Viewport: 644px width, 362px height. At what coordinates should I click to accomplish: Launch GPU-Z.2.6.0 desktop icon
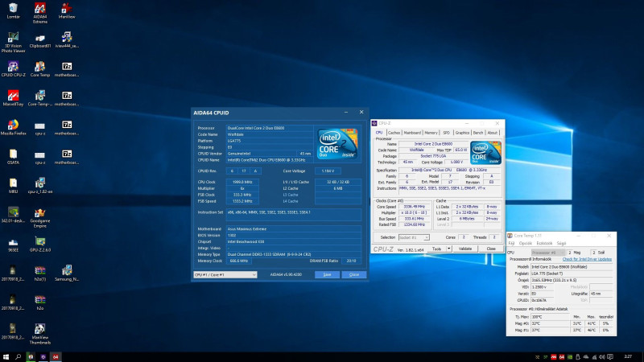click(39, 244)
